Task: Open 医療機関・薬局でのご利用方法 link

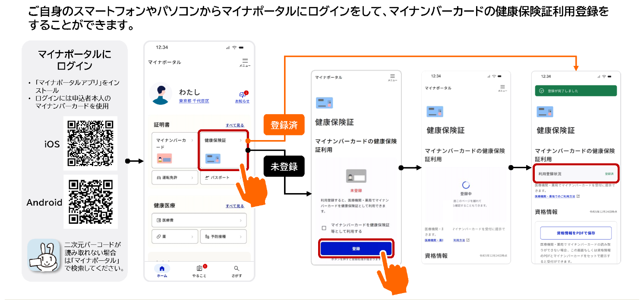Action: coord(557,197)
